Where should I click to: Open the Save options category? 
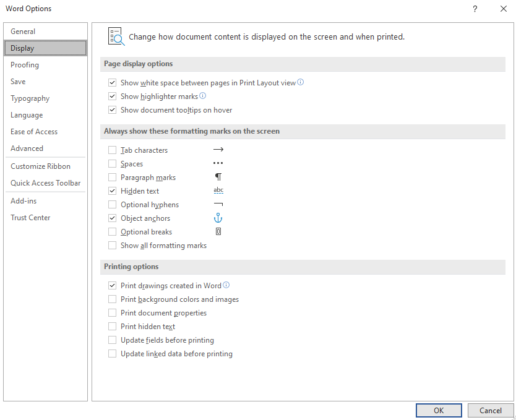click(x=45, y=82)
